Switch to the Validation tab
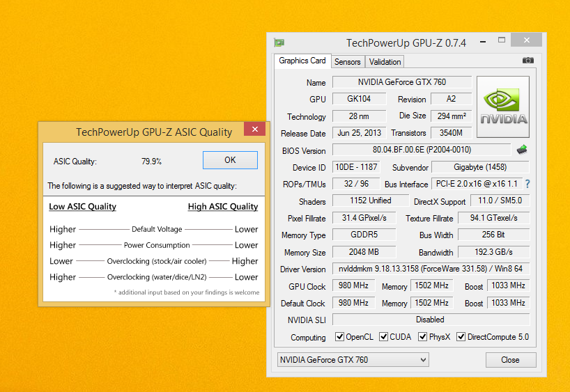 click(385, 62)
